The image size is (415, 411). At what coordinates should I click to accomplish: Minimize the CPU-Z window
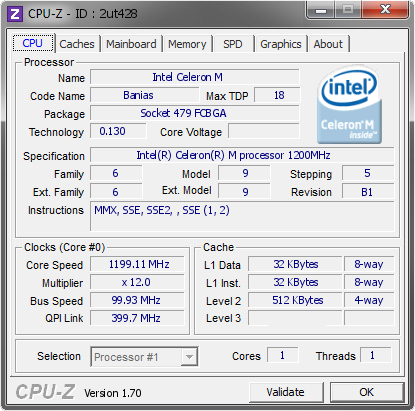coord(320,11)
